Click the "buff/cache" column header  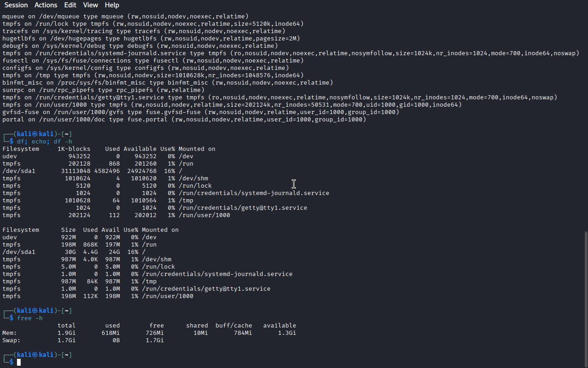(x=233, y=326)
